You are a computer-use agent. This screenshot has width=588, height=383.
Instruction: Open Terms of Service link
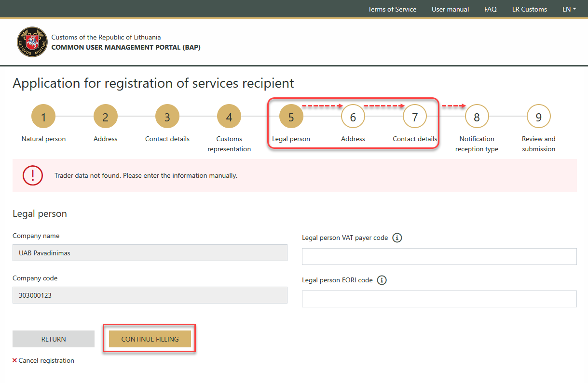pos(392,9)
